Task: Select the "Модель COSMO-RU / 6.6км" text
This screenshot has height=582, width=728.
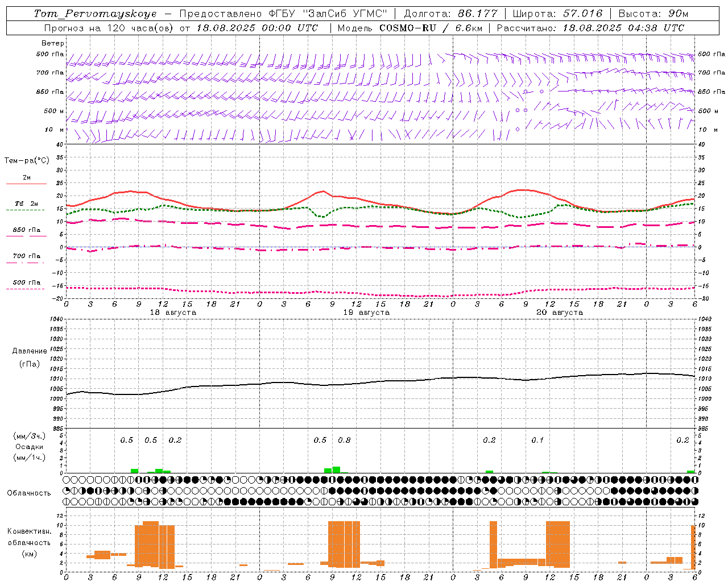Action: 410,28
